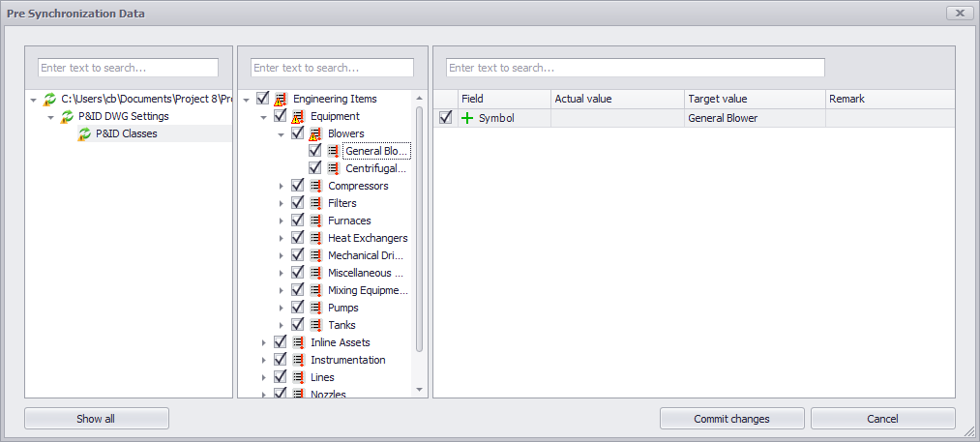
Task: Click the Actual value column header
Action: click(x=617, y=100)
